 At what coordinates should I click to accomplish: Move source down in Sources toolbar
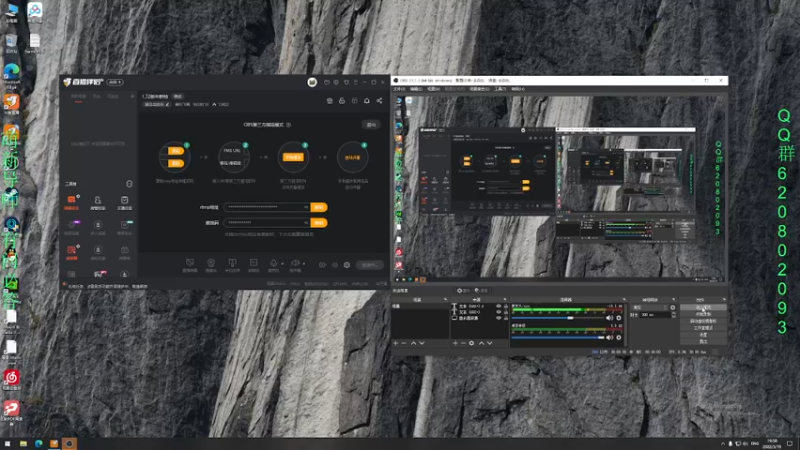(x=490, y=343)
